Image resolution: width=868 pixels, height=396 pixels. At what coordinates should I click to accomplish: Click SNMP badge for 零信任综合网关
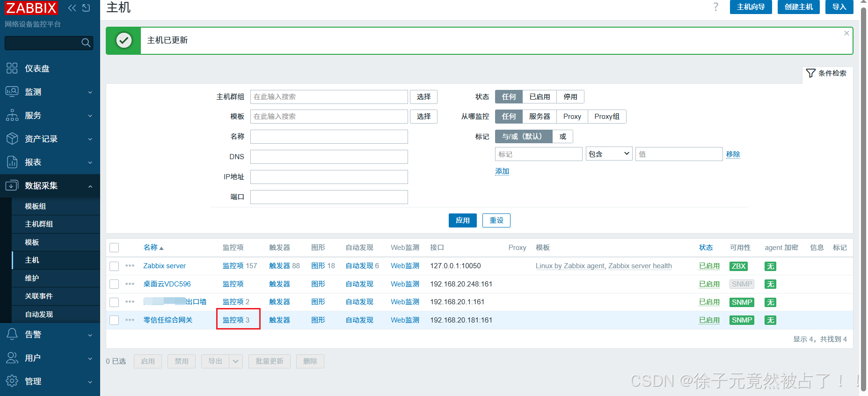click(742, 320)
